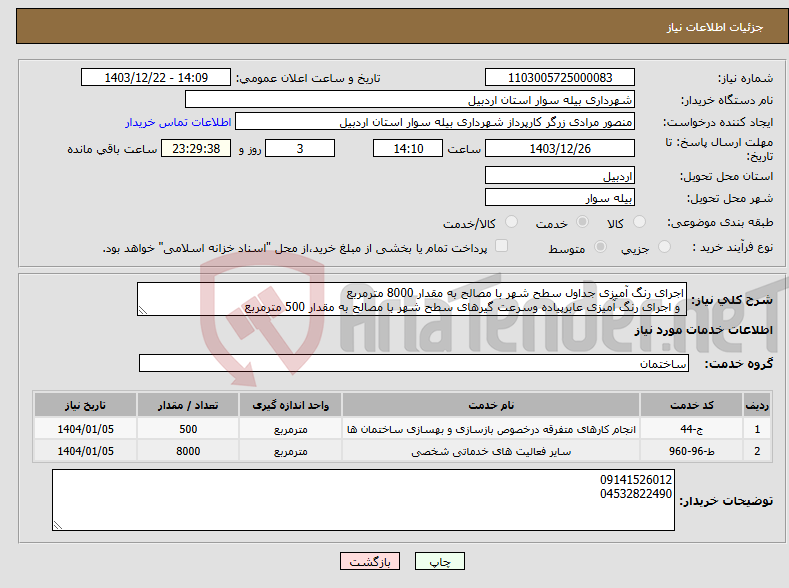Select the جزیی purchase type radio

(664, 246)
